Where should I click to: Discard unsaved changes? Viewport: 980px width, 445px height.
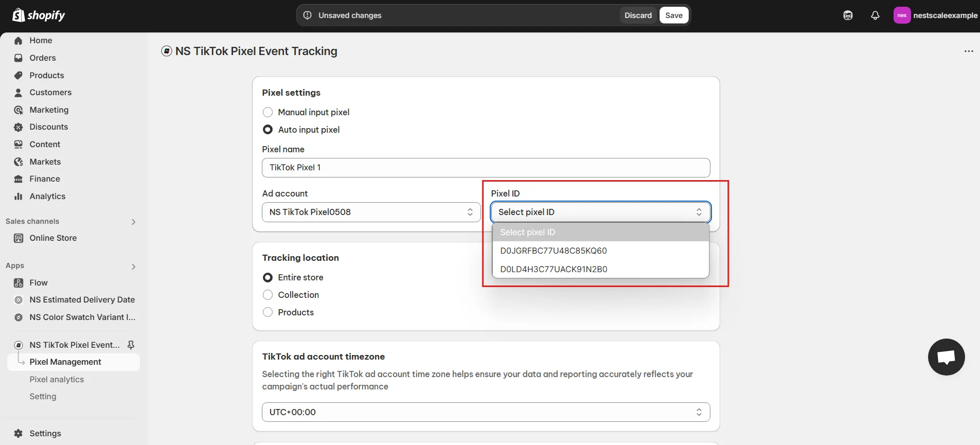pyautogui.click(x=638, y=15)
